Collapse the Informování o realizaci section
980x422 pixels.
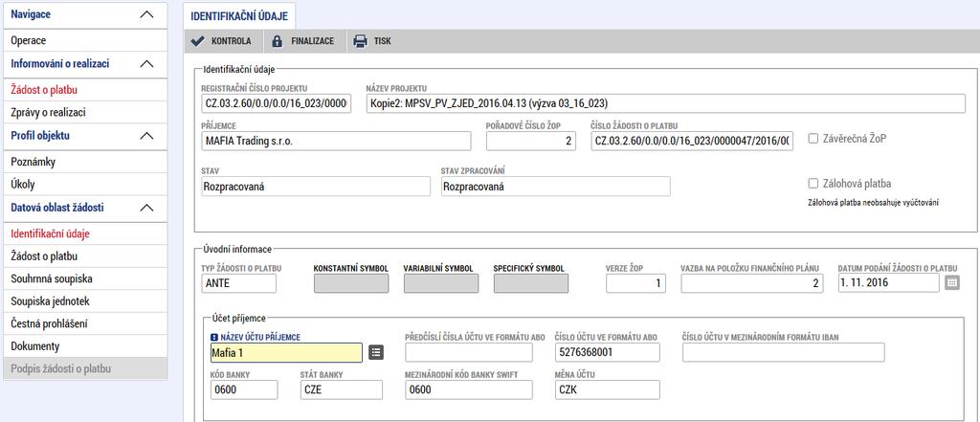(x=146, y=64)
